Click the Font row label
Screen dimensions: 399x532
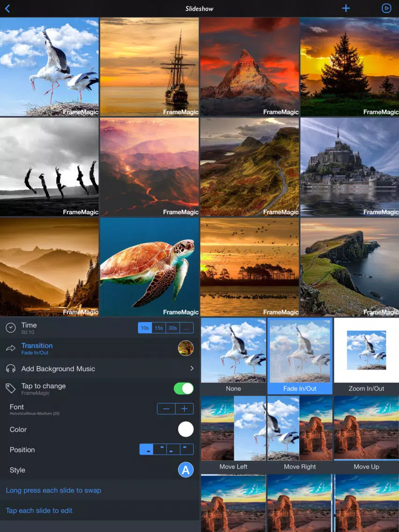(x=17, y=406)
